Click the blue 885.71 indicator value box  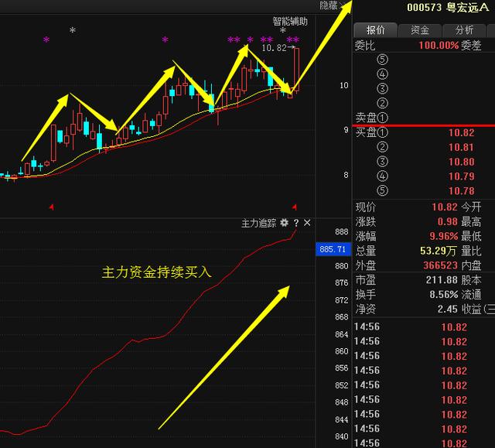(333, 249)
